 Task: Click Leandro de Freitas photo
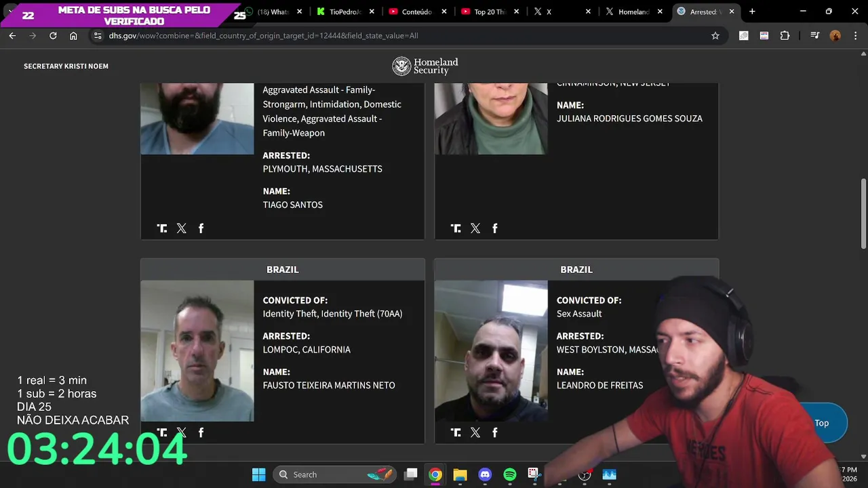[491, 351]
